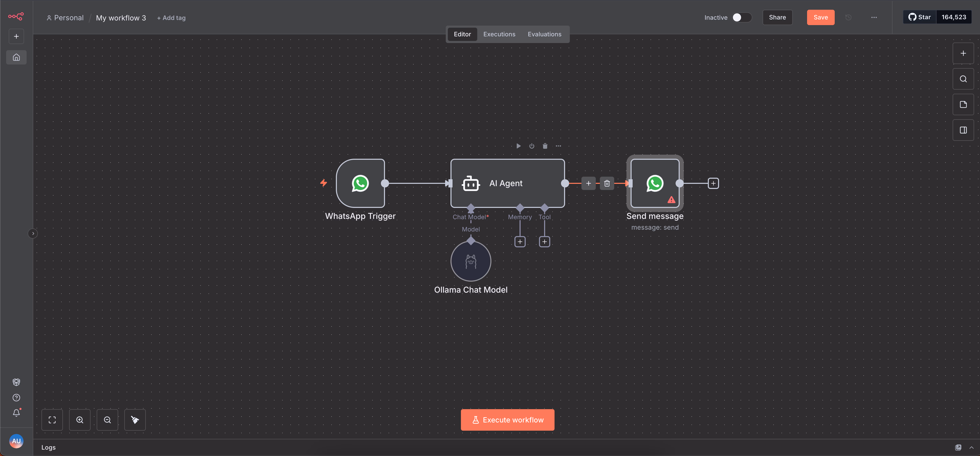Expand the Logs panel chevron

(x=971, y=447)
